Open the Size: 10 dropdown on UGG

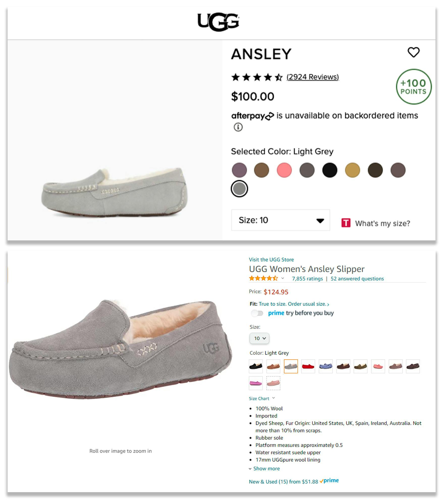point(280,220)
